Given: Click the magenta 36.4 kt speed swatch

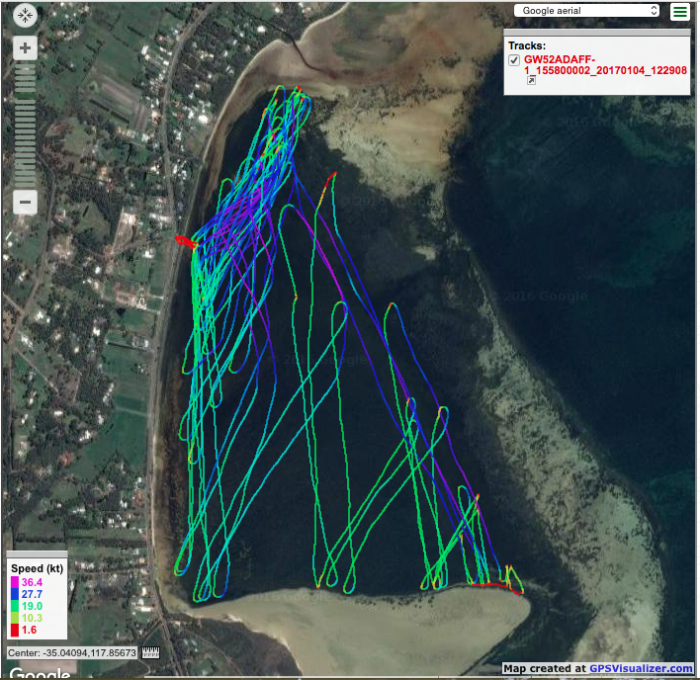Looking at the screenshot, I should click(16, 581).
